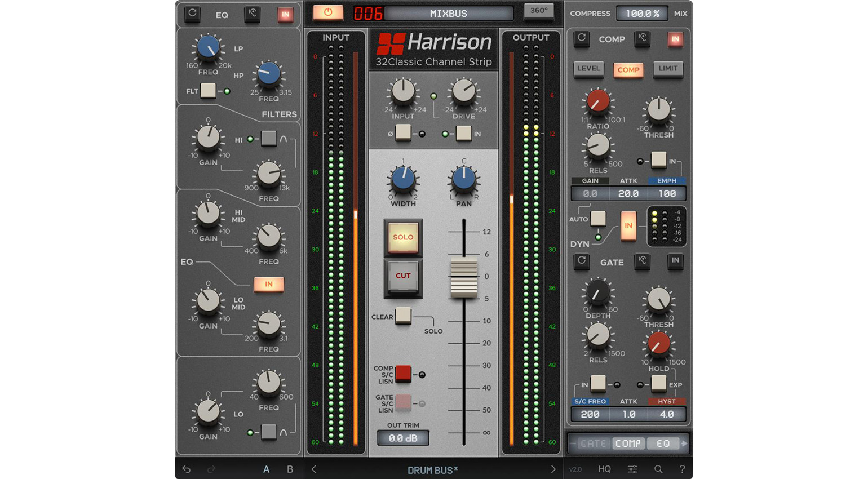
Task: Toggle the AUTO gain switch
Action: click(598, 218)
